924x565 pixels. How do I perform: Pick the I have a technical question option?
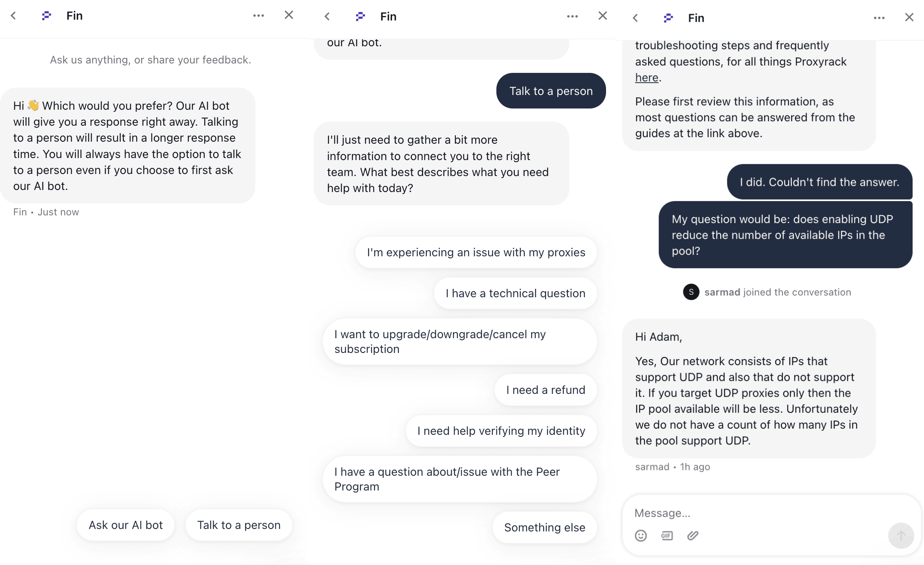point(515,293)
